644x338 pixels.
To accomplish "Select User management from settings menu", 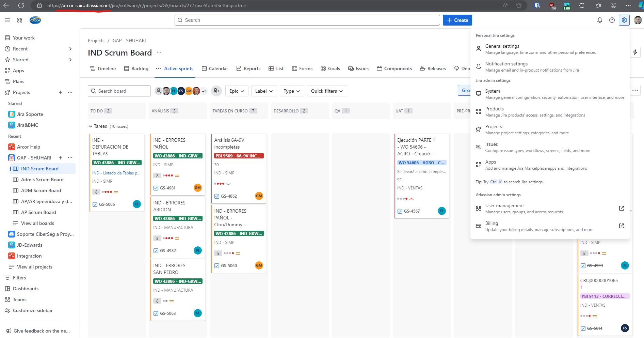I will (x=504, y=205).
